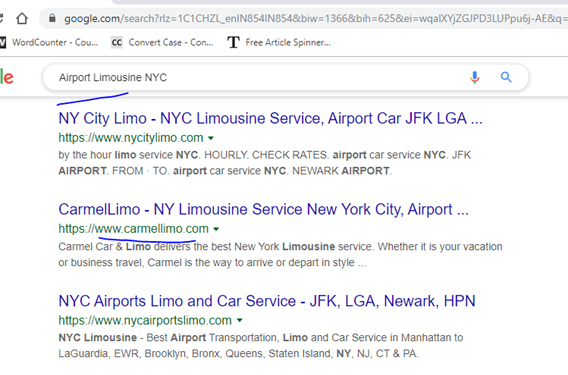Click the https://www.nycitylimo.com URL

pyautogui.click(x=131, y=138)
